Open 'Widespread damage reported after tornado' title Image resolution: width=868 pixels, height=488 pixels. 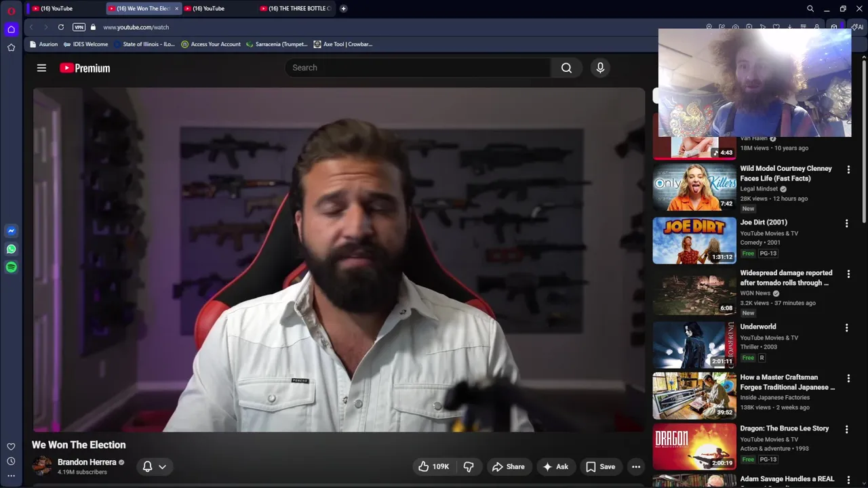pos(785,278)
